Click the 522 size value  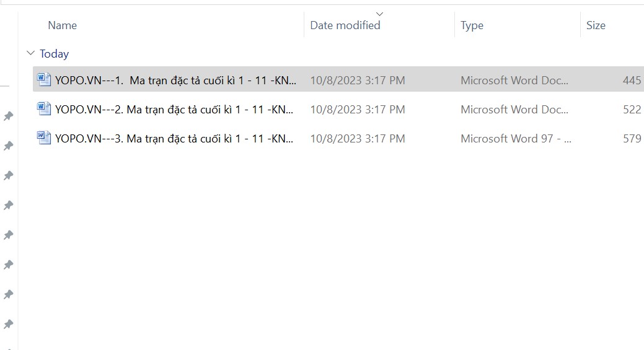[632, 110]
